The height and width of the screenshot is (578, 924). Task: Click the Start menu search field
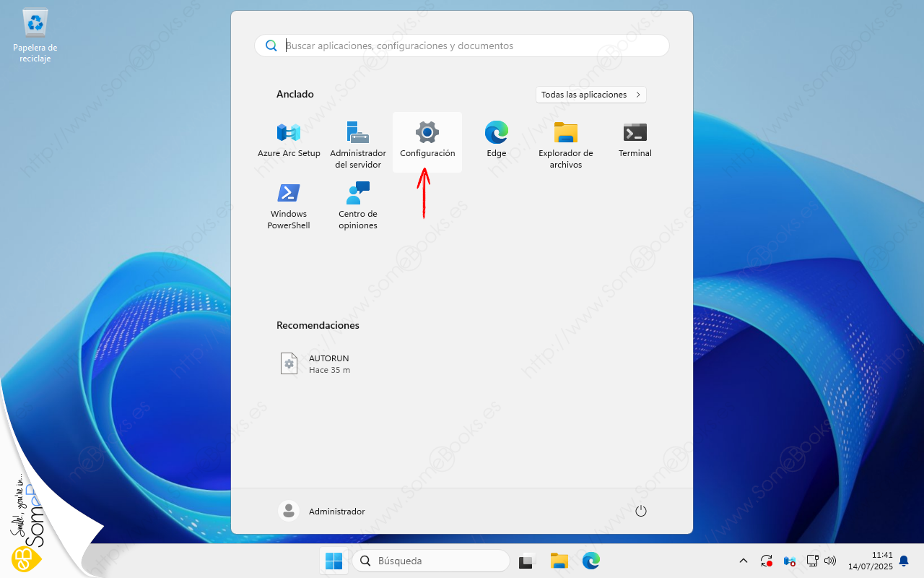[462, 46]
